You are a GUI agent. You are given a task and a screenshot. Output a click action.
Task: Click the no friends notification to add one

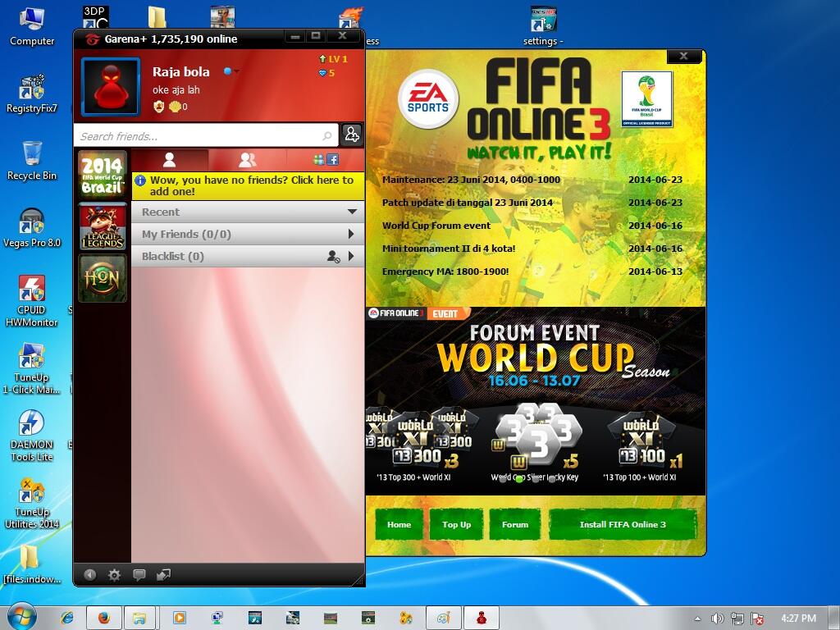point(248,186)
